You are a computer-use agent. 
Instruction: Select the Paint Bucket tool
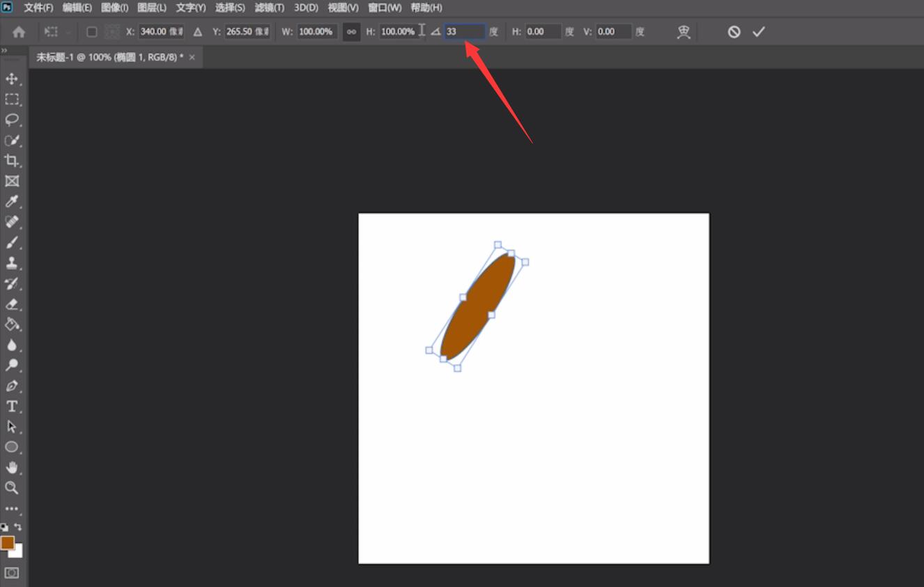tap(12, 324)
